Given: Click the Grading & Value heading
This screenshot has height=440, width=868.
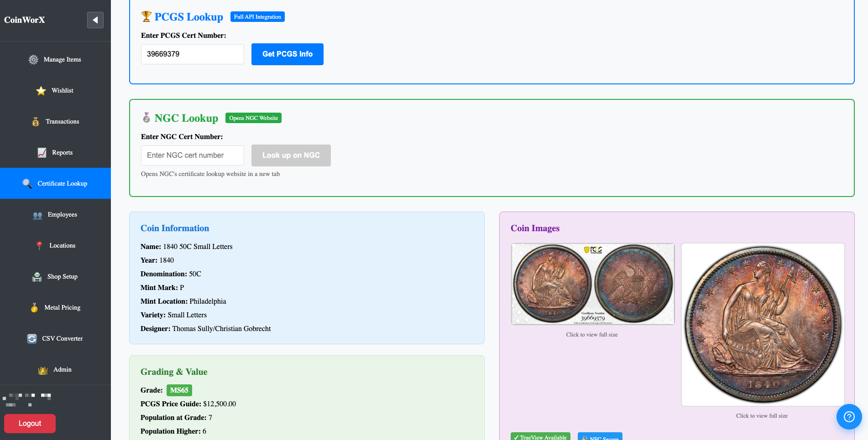Looking at the screenshot, I should tap(174, 372).
